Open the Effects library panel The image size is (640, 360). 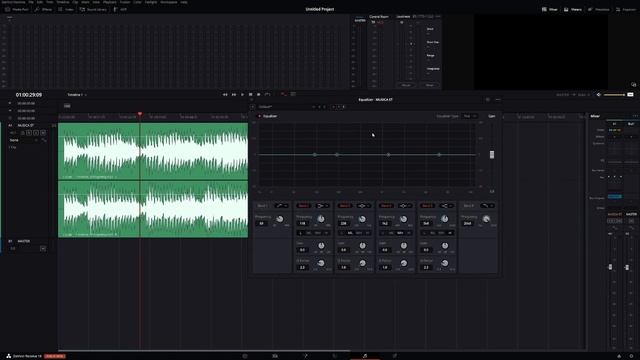(43, 9)
